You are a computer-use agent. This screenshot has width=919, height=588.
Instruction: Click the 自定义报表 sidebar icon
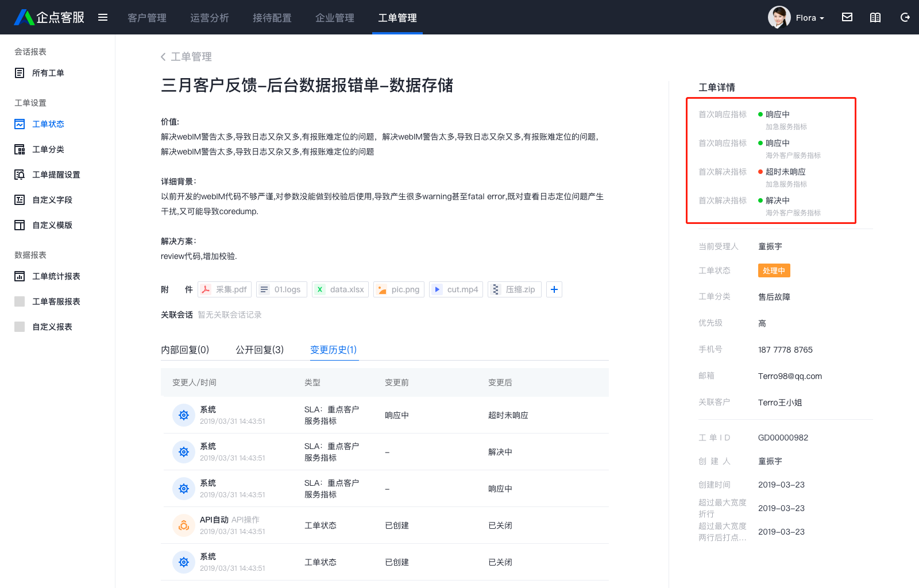point(20,327)
